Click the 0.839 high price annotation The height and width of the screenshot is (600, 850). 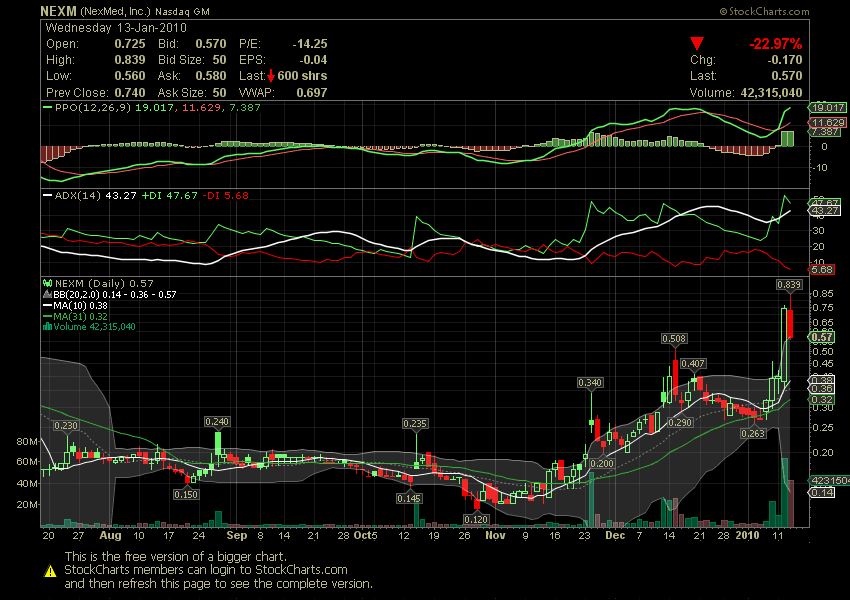coord(791,284)
